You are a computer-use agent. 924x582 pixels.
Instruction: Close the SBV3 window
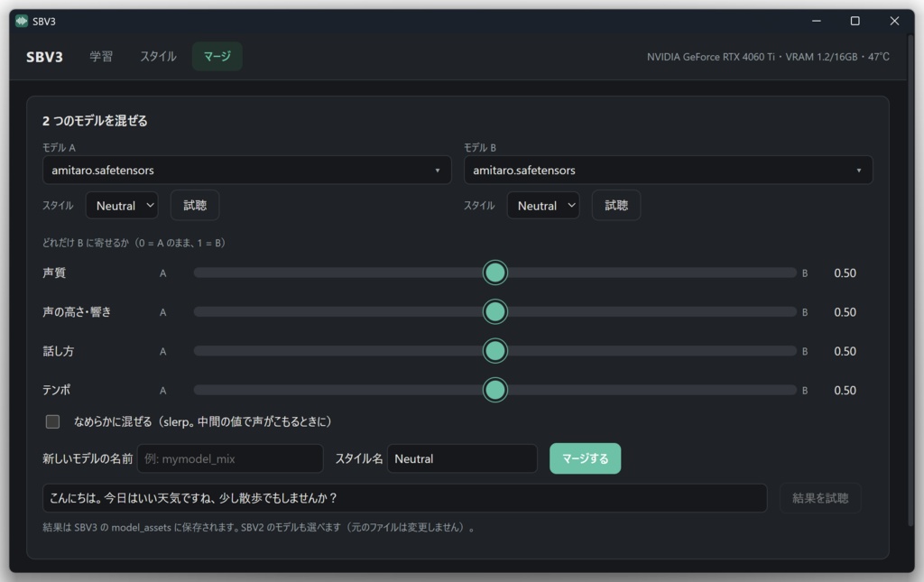click(894, 22)
